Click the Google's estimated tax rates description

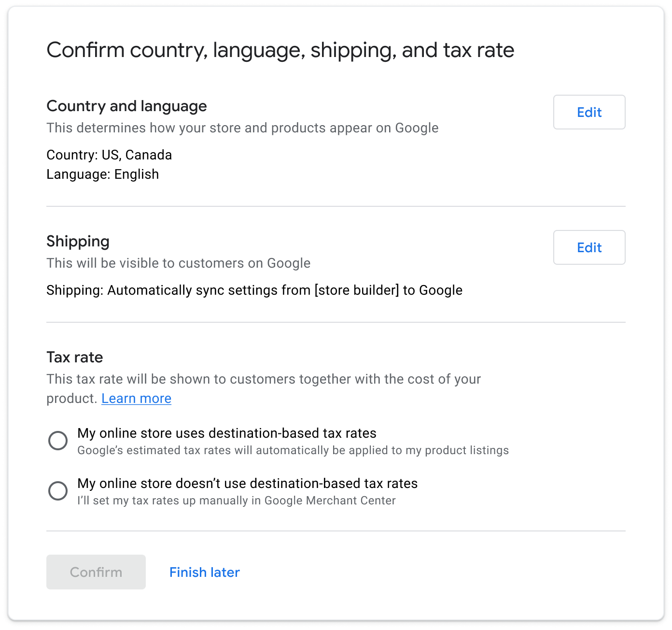(x=293, y=451)
